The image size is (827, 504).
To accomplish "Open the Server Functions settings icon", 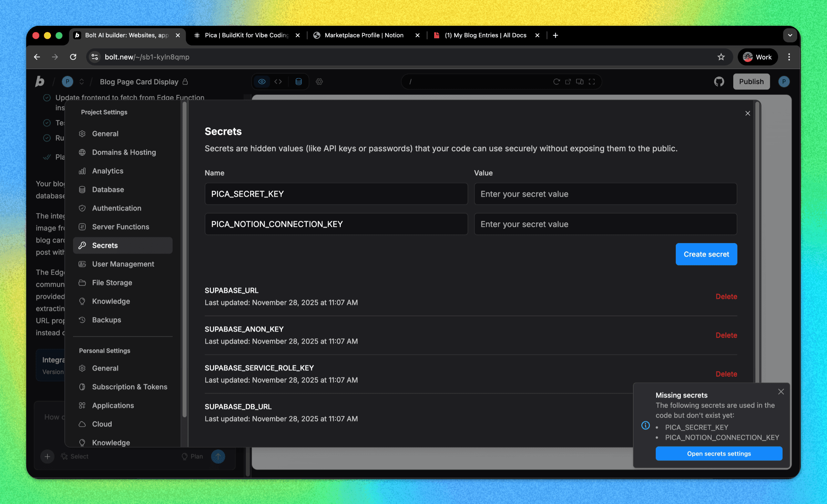I will coord(82,227).
